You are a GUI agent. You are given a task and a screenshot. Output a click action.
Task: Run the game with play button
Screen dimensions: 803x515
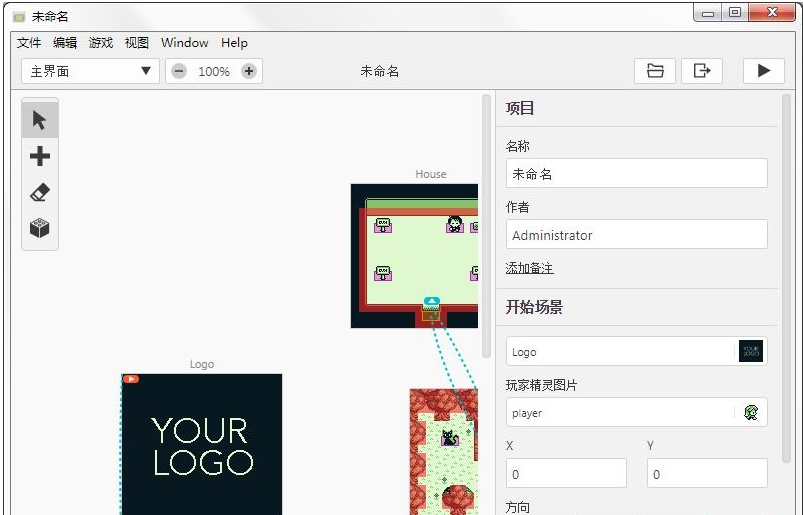click(x=764, y=71)
